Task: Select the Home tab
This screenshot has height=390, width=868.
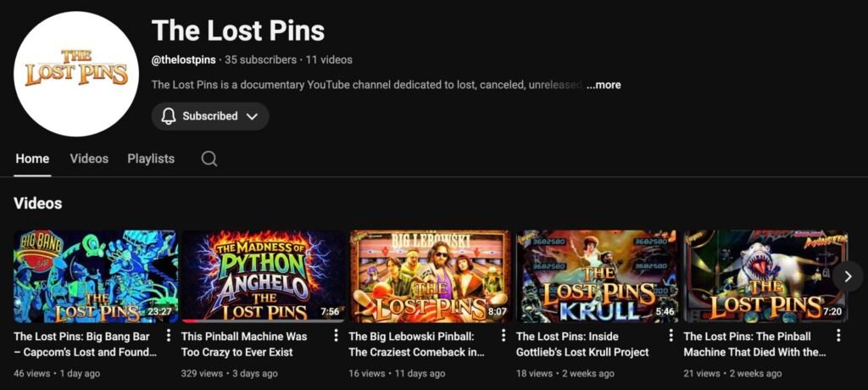Action: pyautogui.click(x=32, y=159)
